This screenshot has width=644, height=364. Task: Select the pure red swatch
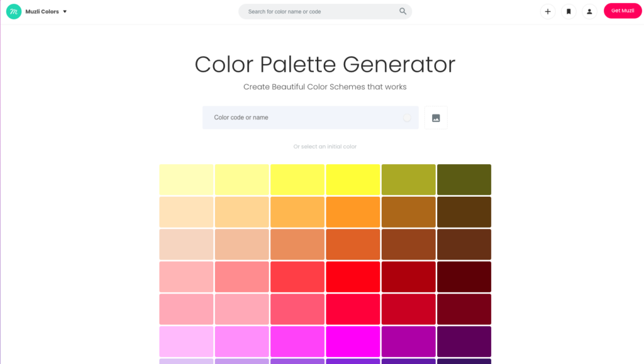(x=353, y=277)
